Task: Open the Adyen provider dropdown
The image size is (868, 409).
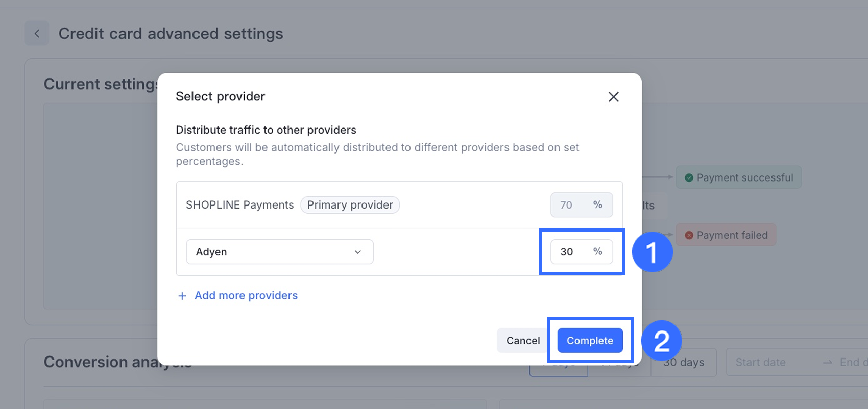Action: 279,252
